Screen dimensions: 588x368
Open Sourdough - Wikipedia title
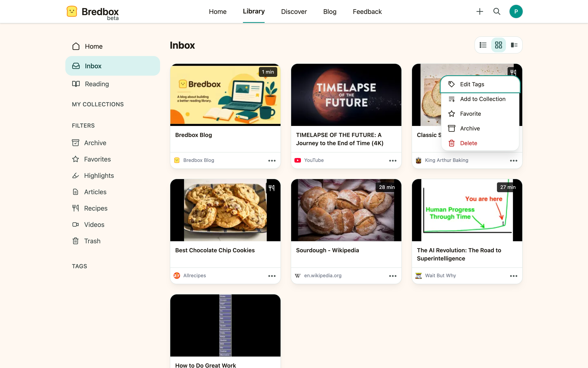click(x=327, y=250)
